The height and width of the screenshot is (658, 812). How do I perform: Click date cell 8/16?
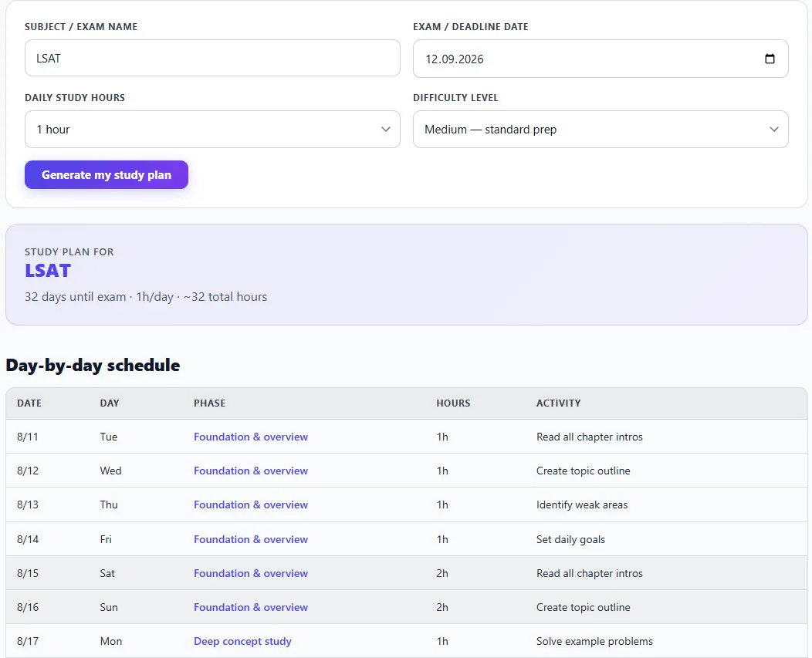pos(28,607)
